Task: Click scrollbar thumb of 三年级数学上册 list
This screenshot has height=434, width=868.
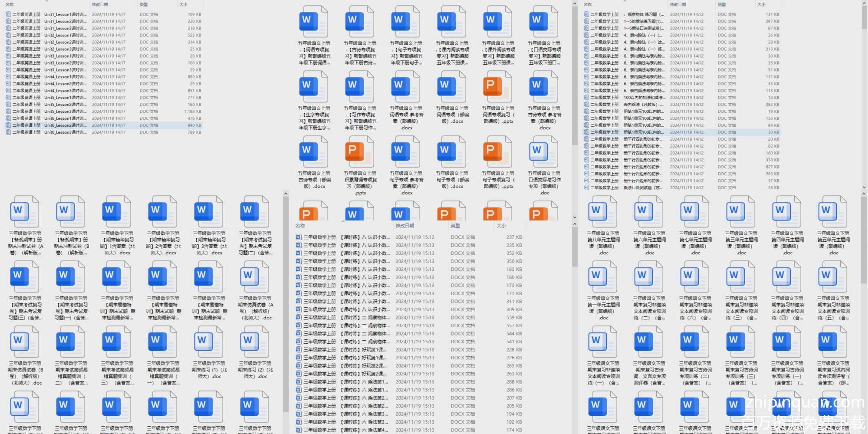Action: tap(575, 247)
